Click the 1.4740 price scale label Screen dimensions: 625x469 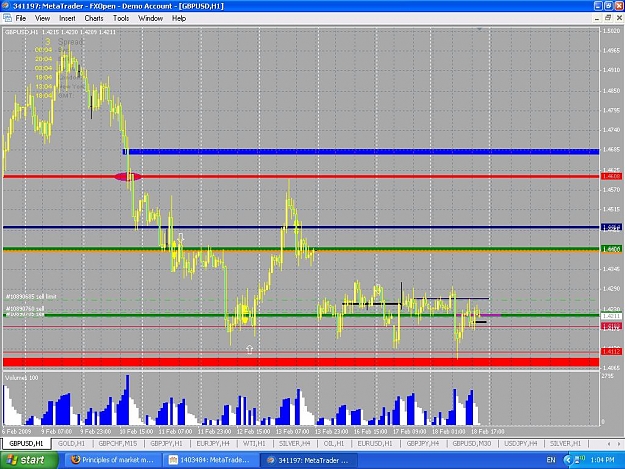coord(611,130)
